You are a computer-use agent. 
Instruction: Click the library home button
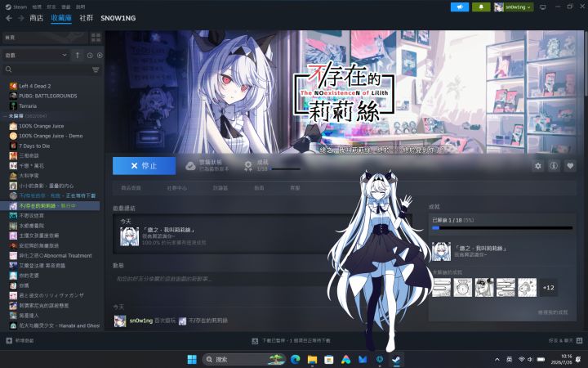pos(45,37)
